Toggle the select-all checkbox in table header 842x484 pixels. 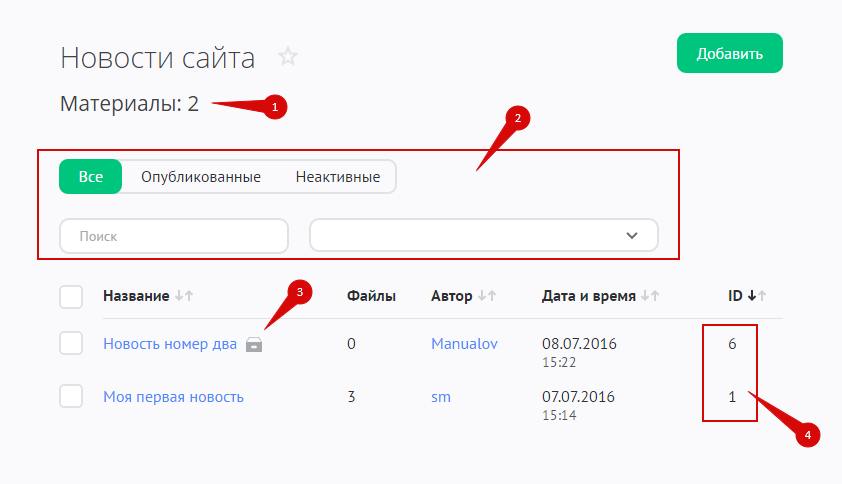[x=71, y=297]
